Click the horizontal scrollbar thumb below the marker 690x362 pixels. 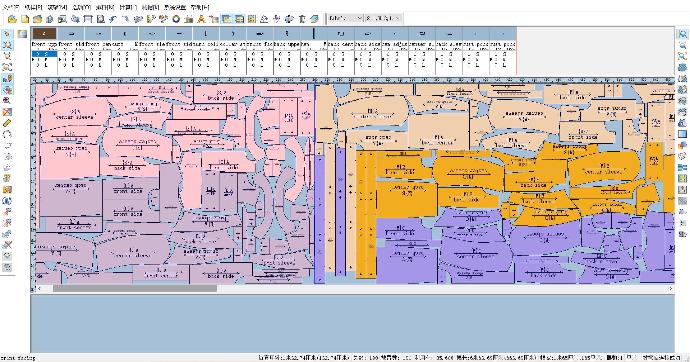point(135,289)
